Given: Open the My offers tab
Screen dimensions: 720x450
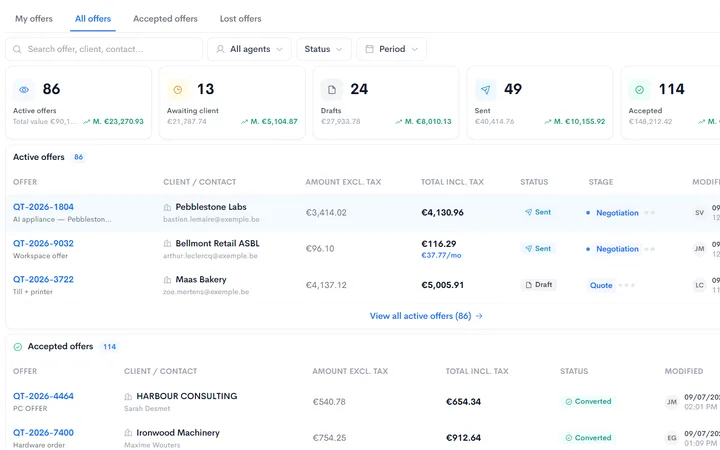Looking at the screenshot, I should (x=34, y=19).
